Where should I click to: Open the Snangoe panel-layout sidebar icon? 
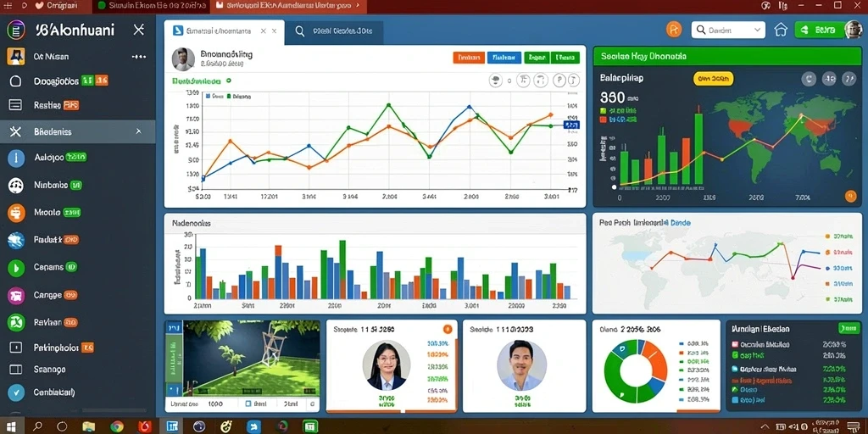(16, 370)
